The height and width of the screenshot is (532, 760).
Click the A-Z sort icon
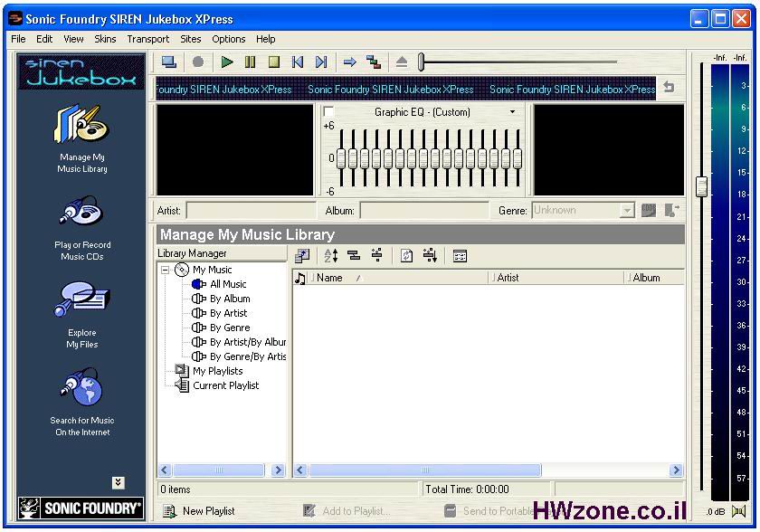coord(331,255)
